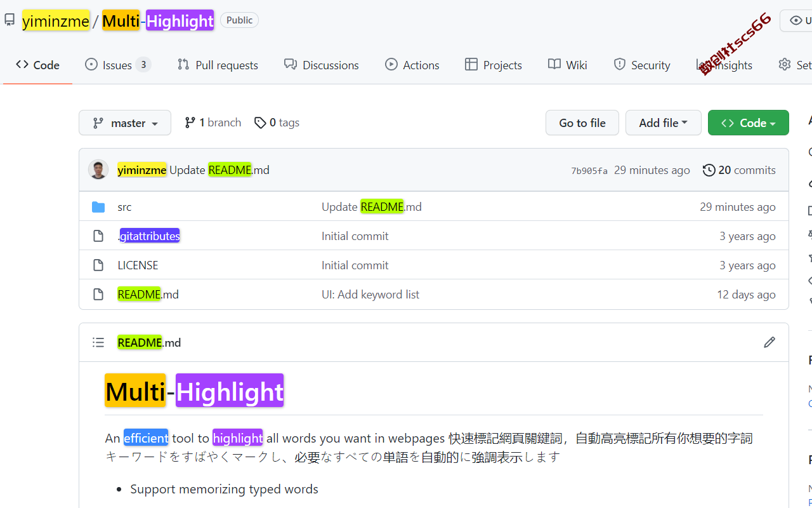Screen dimensions: 812x508
Task: Open UI: Add keyword list commit
Action: tap(370, 294)
